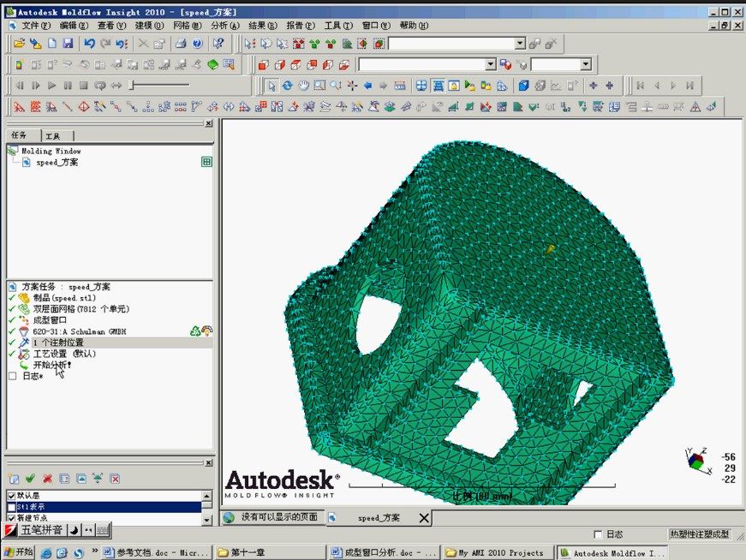This screenshot has height=560, width=746.
Task: Select the 1个注射位置 task row
Action: pyautogui.click(x=58, y=343)
